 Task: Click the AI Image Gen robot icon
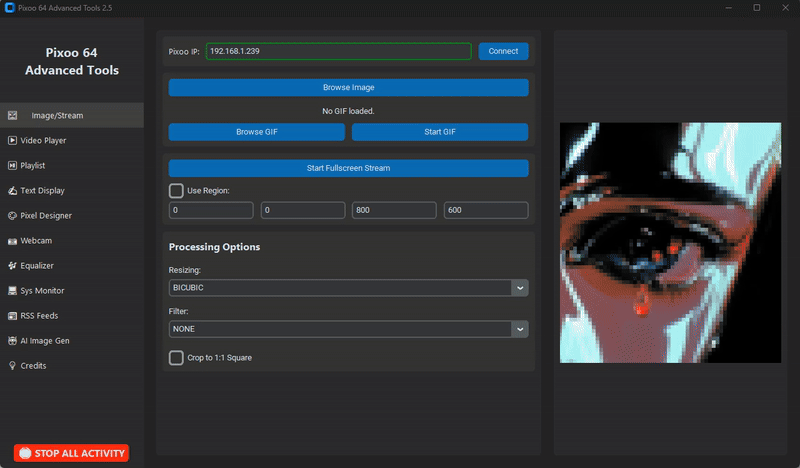click(x=12, y=340)
